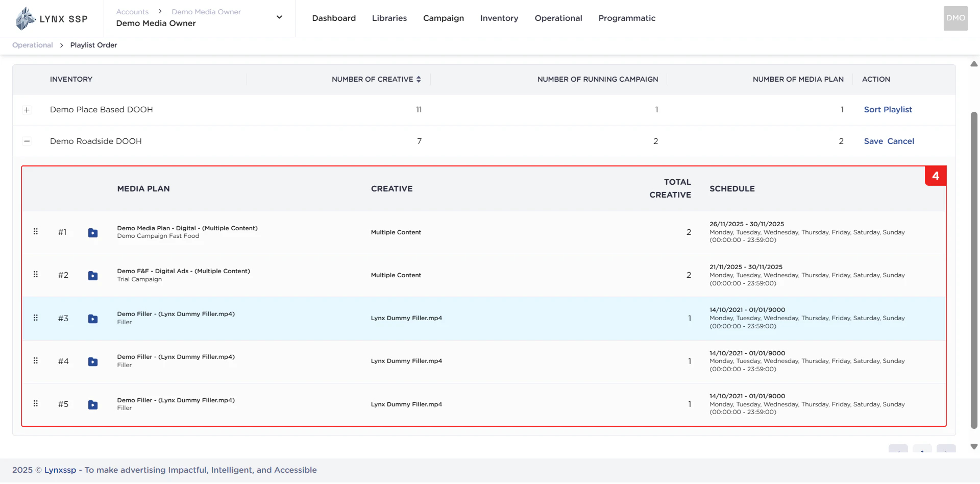Screen dimensions: 980x484
Task: Select Demo F&F - Digital Ads row text
Action: 184,271
